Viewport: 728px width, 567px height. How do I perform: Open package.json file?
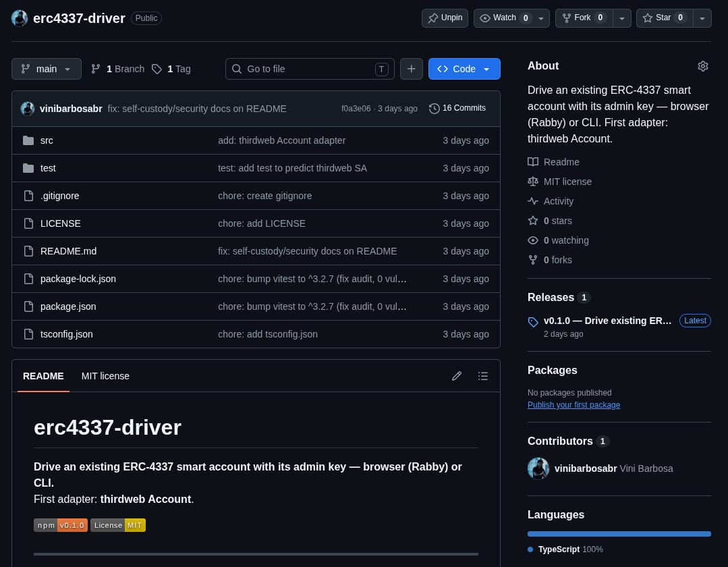point(68,306)
